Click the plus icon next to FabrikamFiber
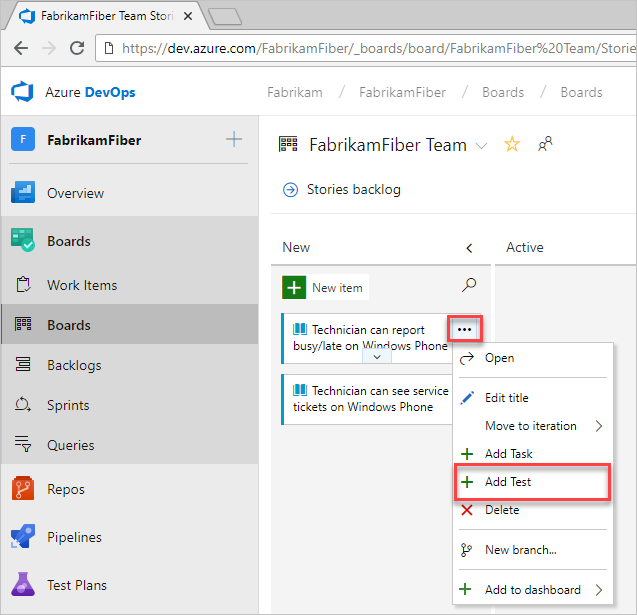The width and height of the screenshot is (637, 615). 234,139
